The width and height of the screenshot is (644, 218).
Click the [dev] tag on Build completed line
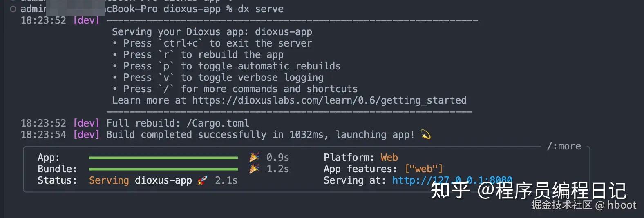[x=86, y=135]
